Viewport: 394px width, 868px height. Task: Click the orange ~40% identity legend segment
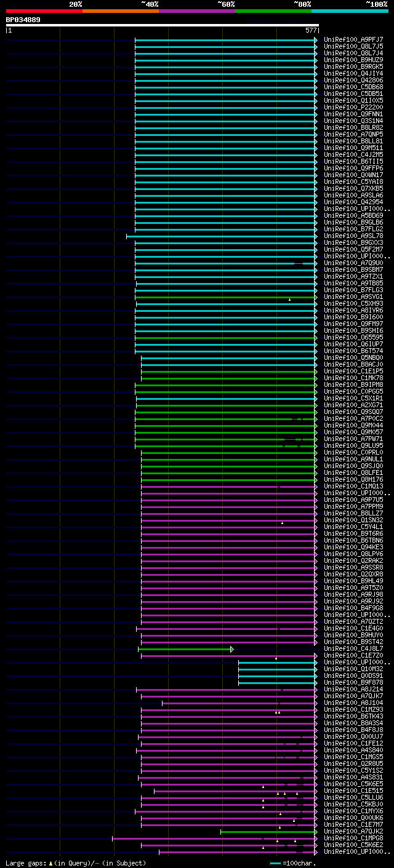(120, 11)
